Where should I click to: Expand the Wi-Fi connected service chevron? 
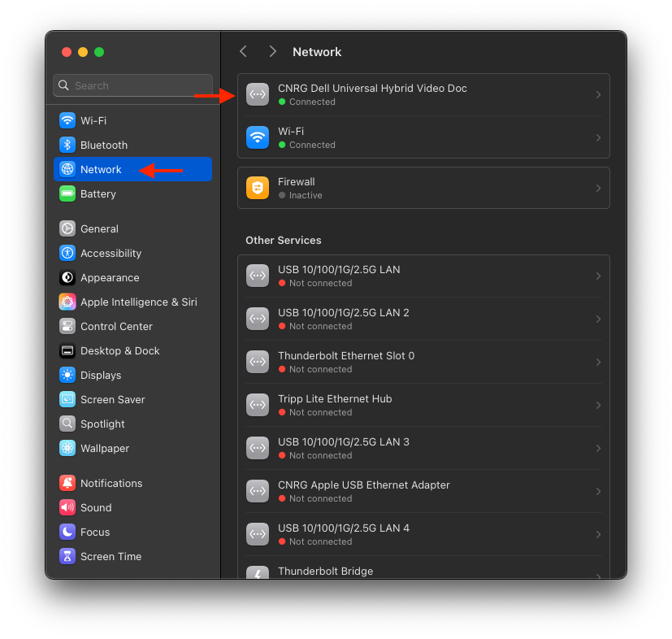pyautogui.click(x=598, y=137)
